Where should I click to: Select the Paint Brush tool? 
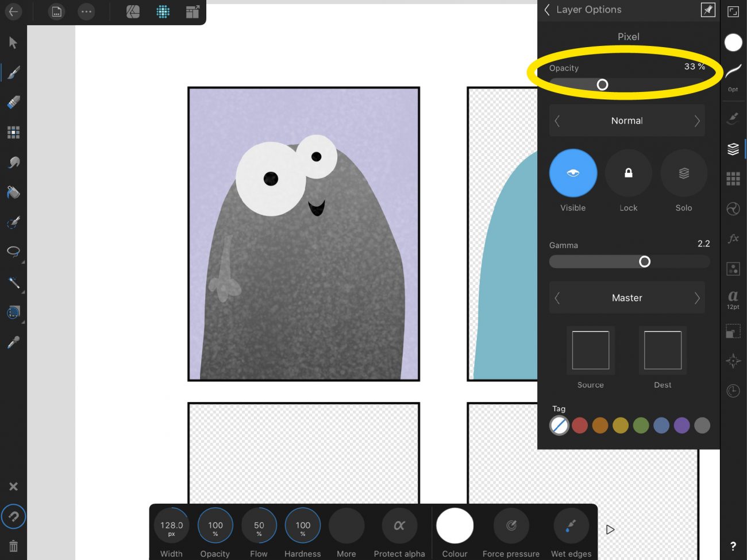click(13, 72)
